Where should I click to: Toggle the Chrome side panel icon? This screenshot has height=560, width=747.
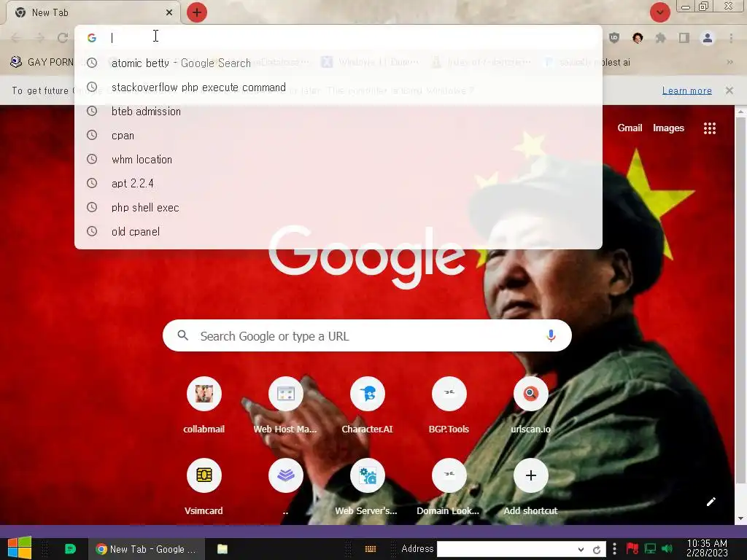(x=684, y=38)
